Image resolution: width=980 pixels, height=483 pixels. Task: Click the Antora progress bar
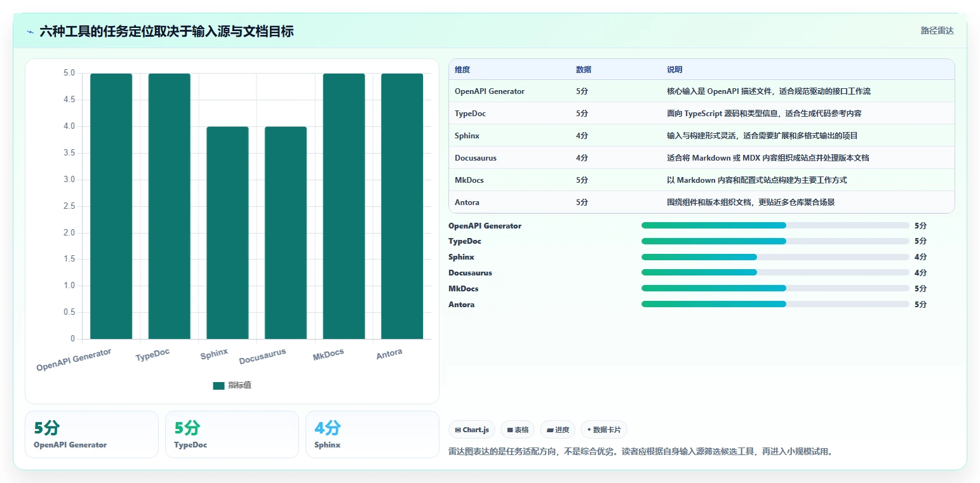coord(775,304)
